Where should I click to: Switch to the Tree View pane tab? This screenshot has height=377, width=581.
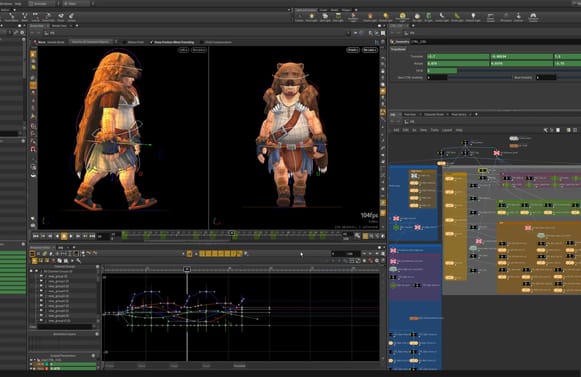click(410, 114)
